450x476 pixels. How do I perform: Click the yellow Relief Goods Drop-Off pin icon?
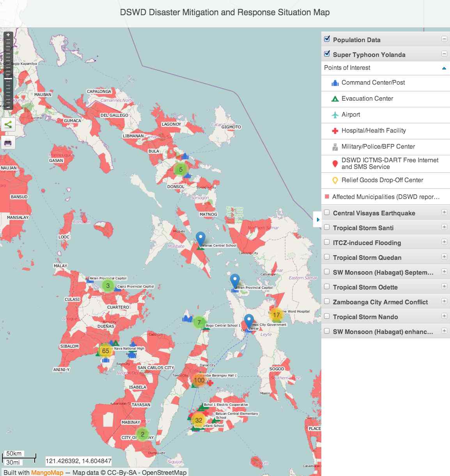(335, 180)
